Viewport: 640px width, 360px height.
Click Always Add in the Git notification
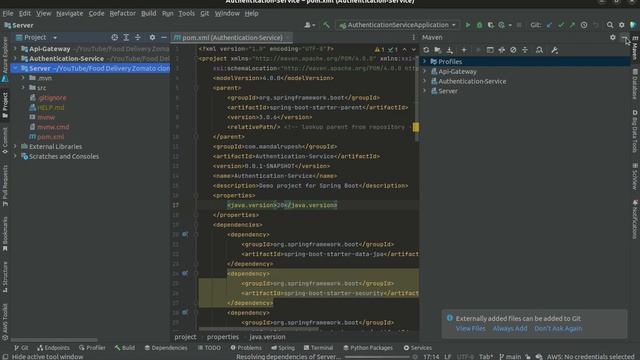[510, 329]
